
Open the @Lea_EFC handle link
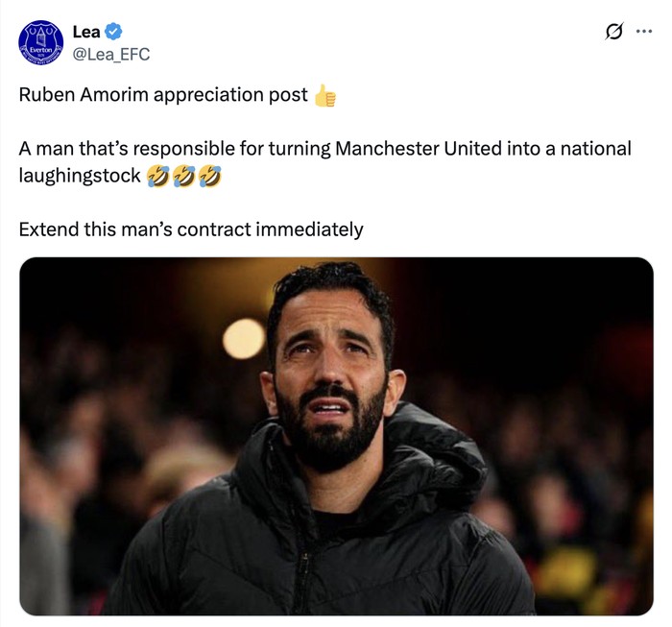(x=111, y=55)
